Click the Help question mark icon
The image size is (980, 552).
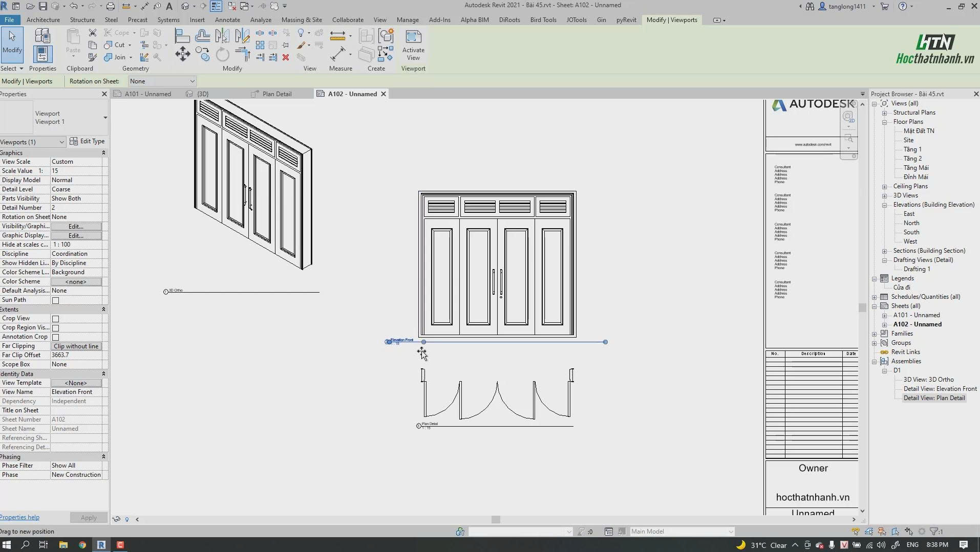903,6
